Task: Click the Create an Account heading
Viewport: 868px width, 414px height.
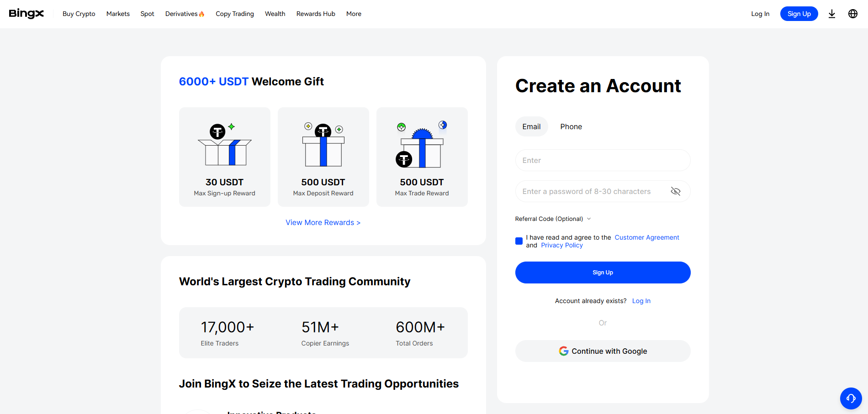Action: 598,86
